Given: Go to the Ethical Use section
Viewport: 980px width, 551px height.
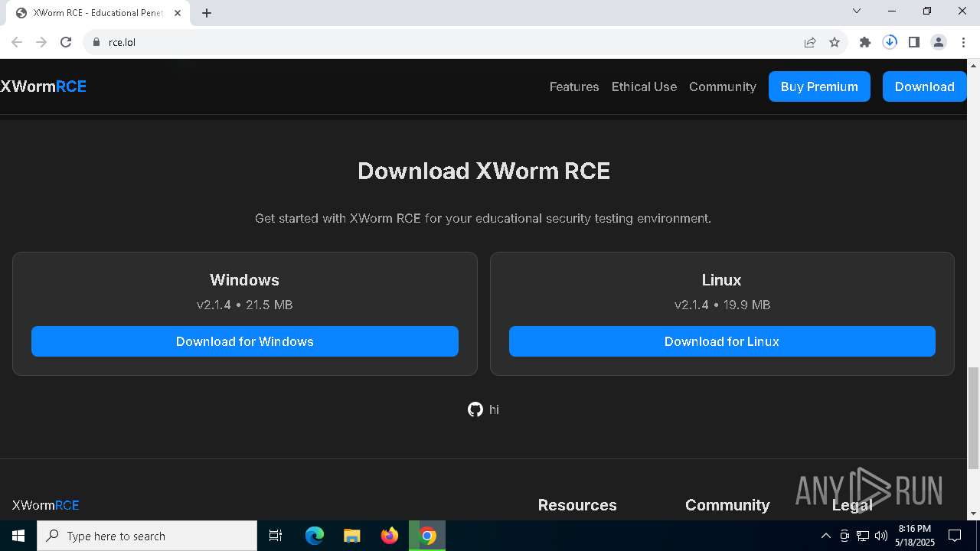Looking at the screenshot, I should click(x=644, y=86).
